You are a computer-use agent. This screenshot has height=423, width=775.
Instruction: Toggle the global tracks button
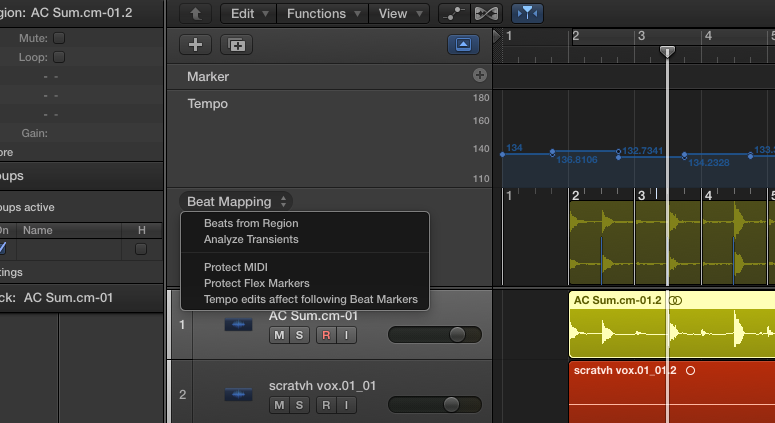point(463,44)
